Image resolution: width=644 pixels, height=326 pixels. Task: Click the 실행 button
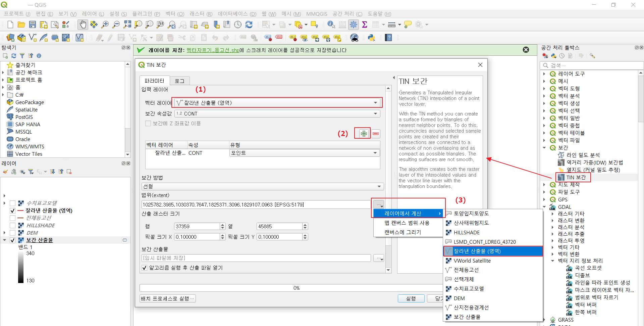click(411, 298)
